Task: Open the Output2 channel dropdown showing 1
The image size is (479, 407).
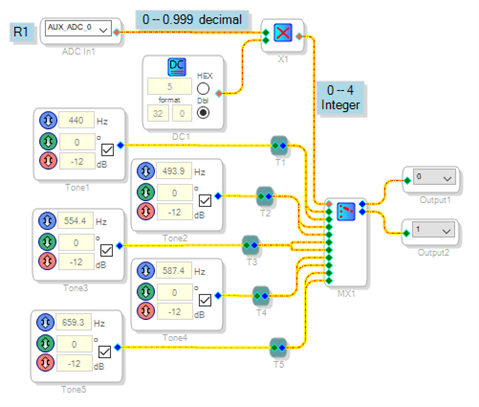Action: click(433, 230)
